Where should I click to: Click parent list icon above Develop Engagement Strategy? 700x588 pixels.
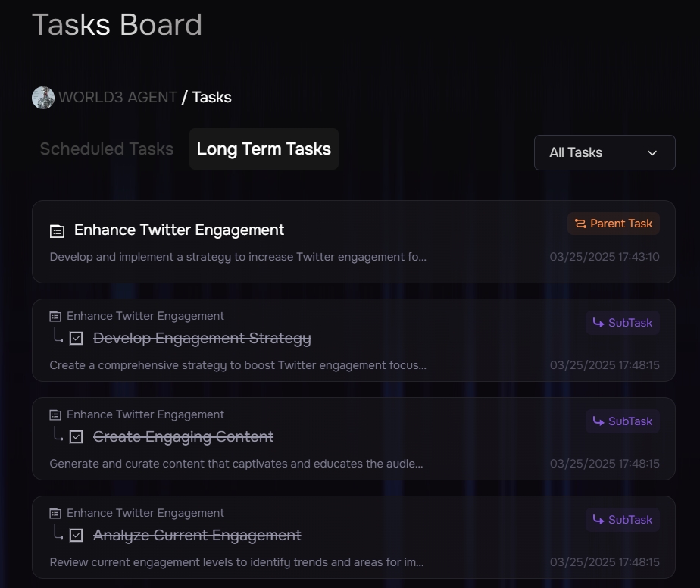click(55, 316)
